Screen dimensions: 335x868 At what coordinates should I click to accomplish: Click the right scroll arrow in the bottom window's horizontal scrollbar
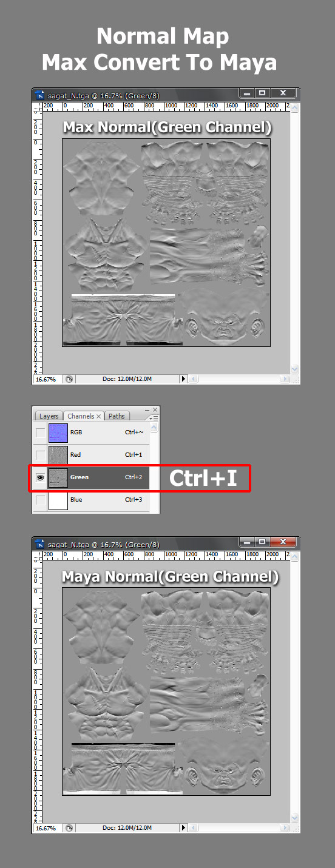[x=285, y=828]
